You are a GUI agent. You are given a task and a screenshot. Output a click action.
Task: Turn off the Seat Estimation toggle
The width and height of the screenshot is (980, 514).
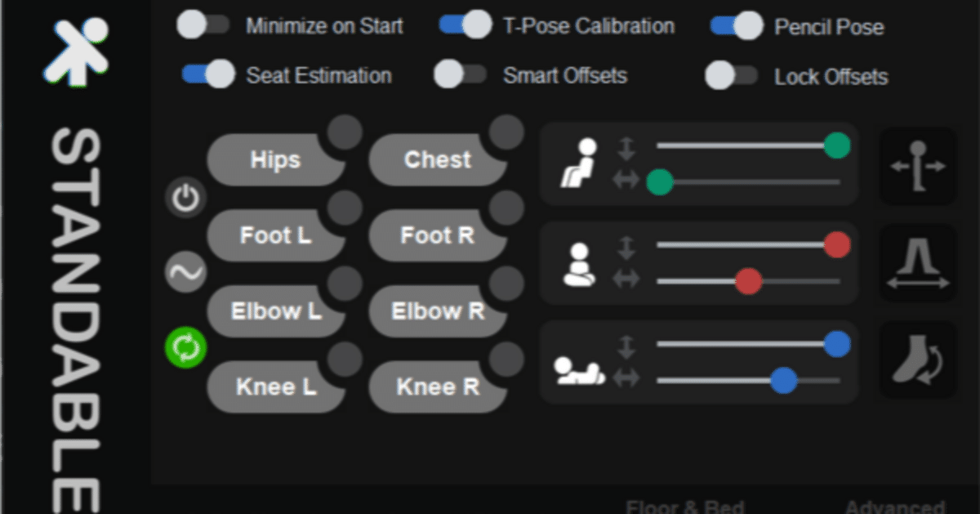tap(208, 75)
